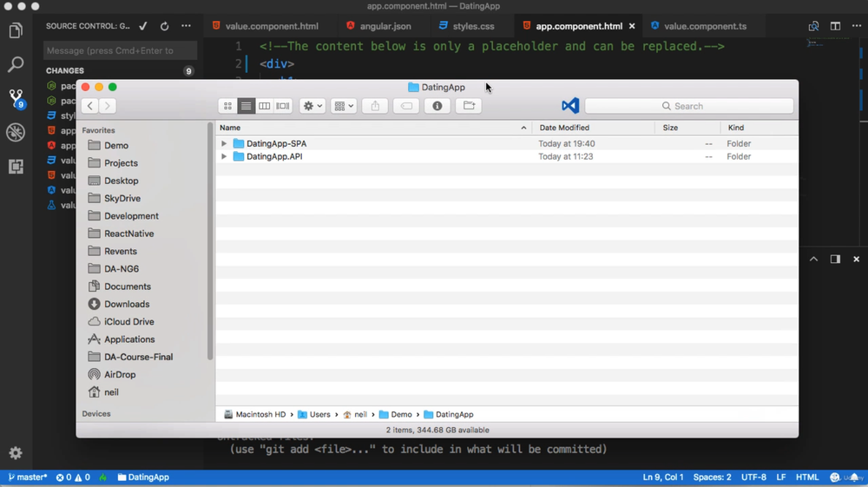Click the Finder Share button
Screen dimensions: 868x487
[x=375, y=106]
